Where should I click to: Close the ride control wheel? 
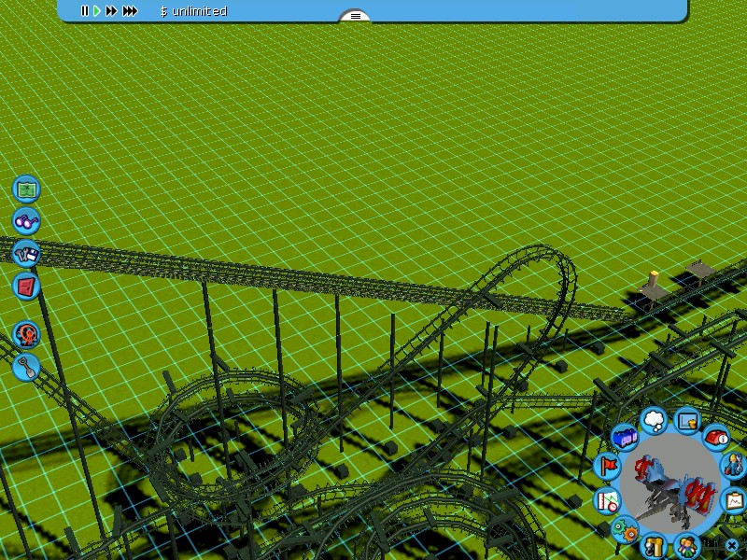[x=732, y=545]
